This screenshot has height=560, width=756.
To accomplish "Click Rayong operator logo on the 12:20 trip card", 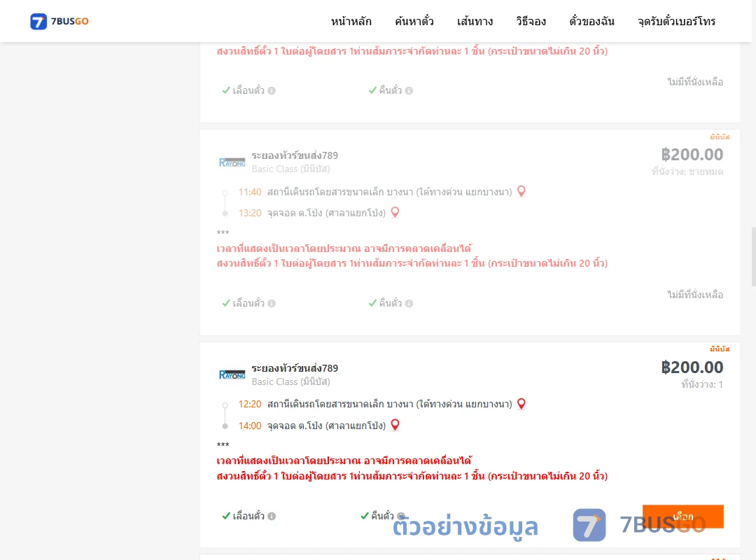I will click(x=232, y=374).
